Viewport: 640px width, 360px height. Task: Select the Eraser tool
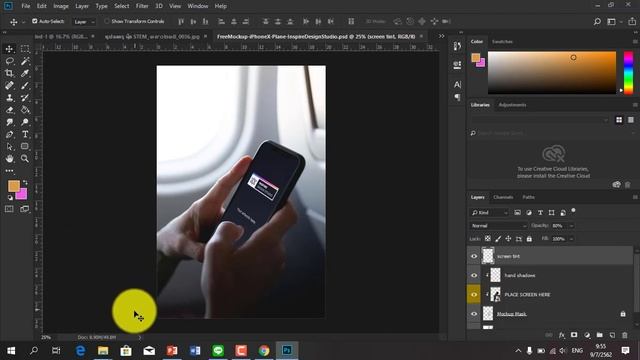click(9, 110)
